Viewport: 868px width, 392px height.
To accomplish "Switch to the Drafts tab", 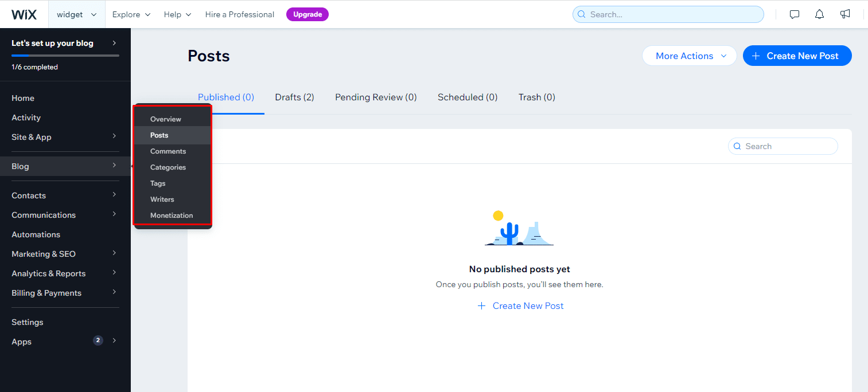I will pos(294,97).
